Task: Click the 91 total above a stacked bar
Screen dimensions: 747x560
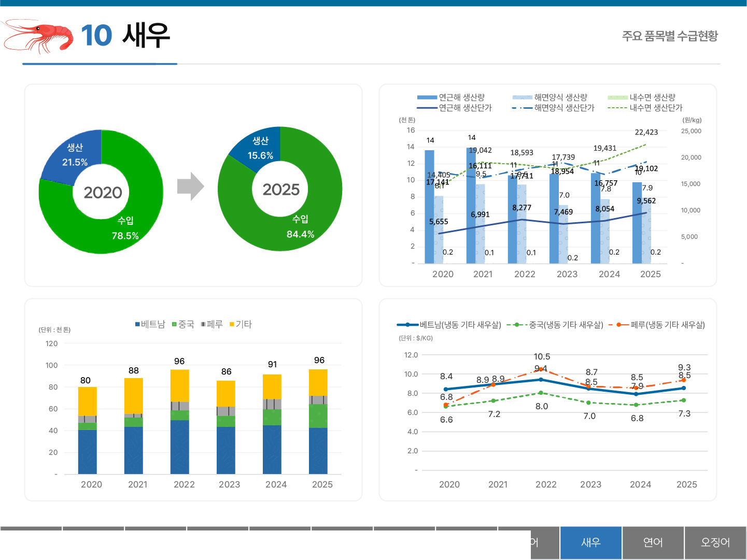Action: point(272,365)
